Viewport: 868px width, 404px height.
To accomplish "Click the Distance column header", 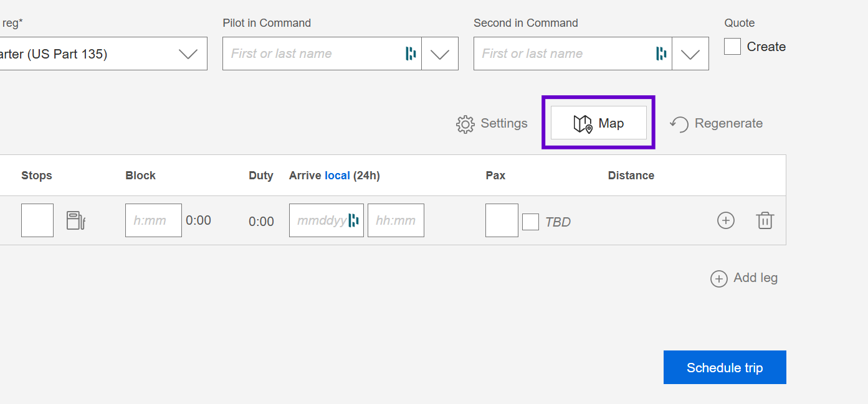I will click(x=631, y=176).
